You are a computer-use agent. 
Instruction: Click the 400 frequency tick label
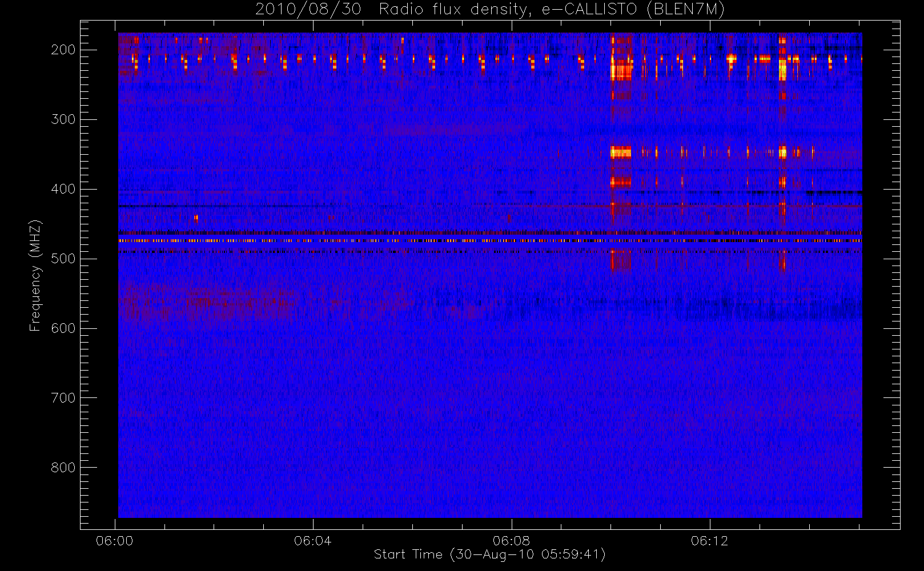tap(63, 189)
